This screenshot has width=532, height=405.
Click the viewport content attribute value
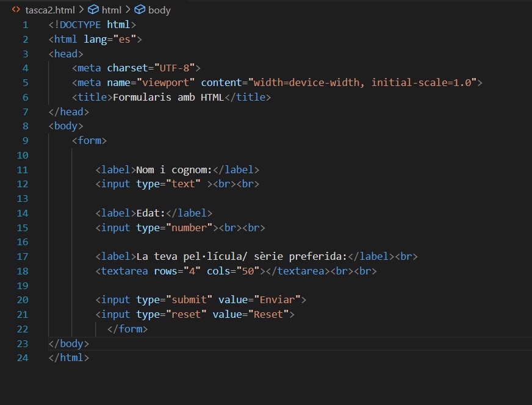click(363, 82)
